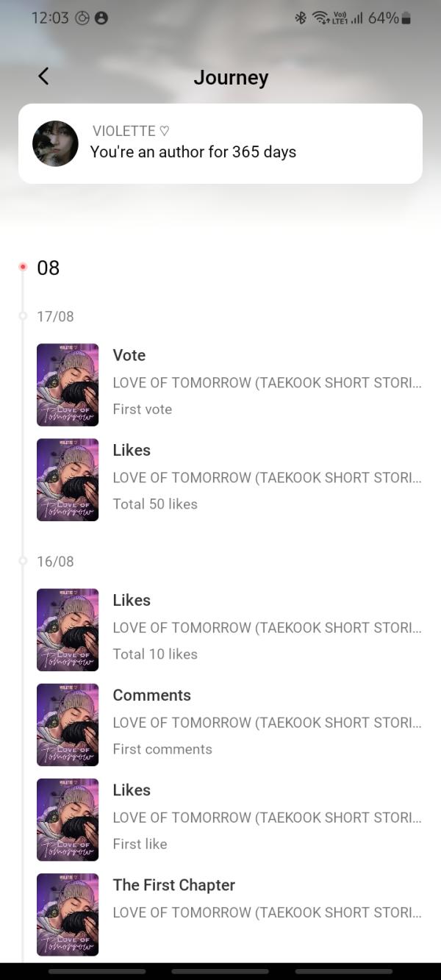This screenshot has height=980, width=441.
Task: Open the Vote milestone entry title
Action: click(129, 355)
